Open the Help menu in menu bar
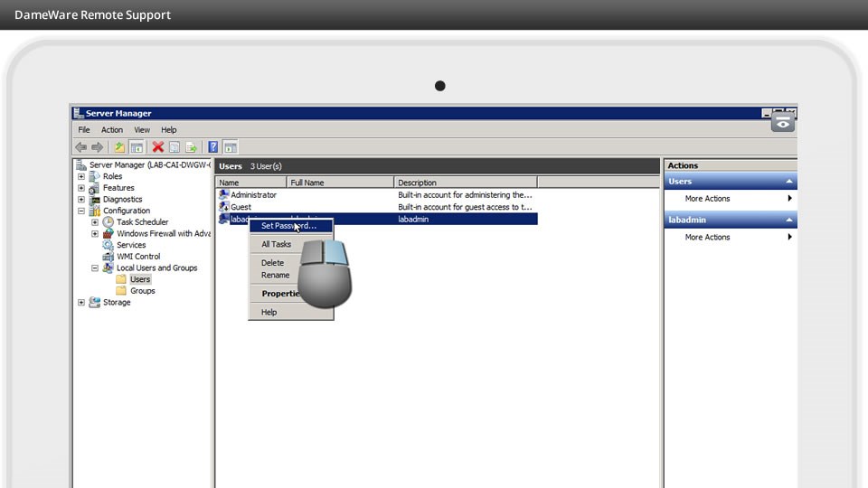The image size is (868, 488). click(169, 130)
